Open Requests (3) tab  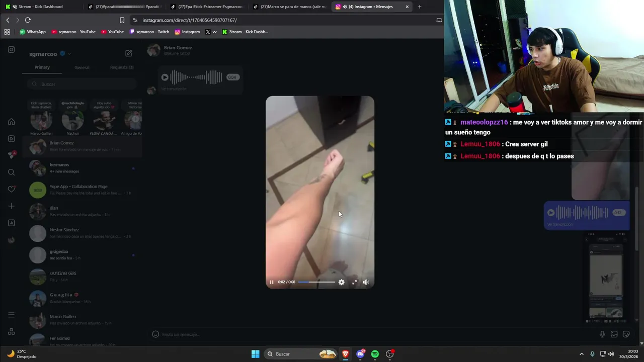click(122, 67)
